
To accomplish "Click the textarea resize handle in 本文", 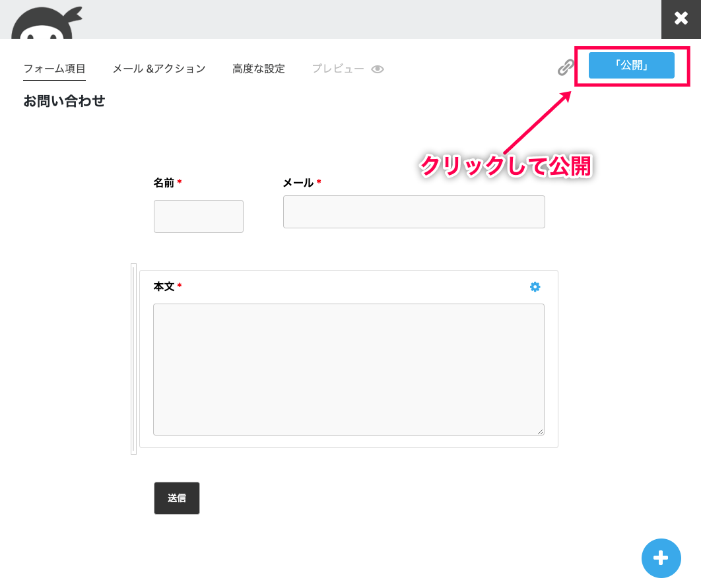I will click(x=540, y=431).
